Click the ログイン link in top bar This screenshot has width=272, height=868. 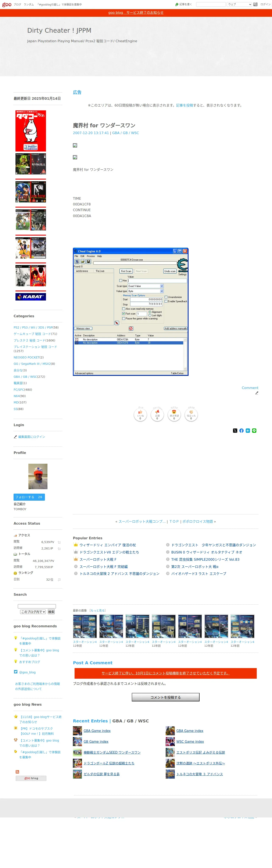(265, 4)
